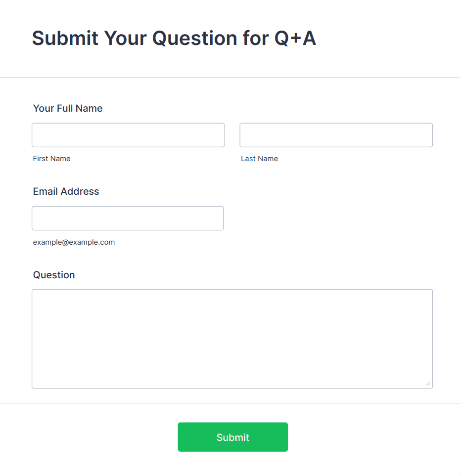The height and width of the screenshot is (476, 460).
Task: Focus the Last Name text box
Action: click(x=336, y=135)
